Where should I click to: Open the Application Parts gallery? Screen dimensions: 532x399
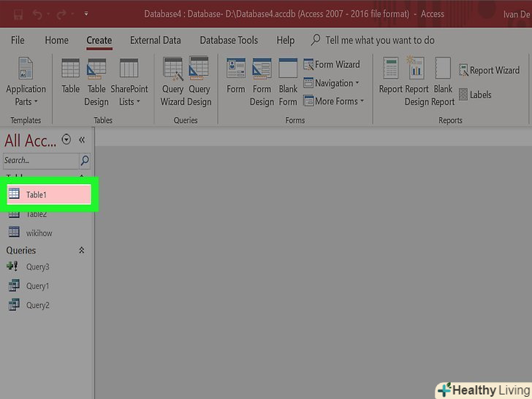click(26, 82)
